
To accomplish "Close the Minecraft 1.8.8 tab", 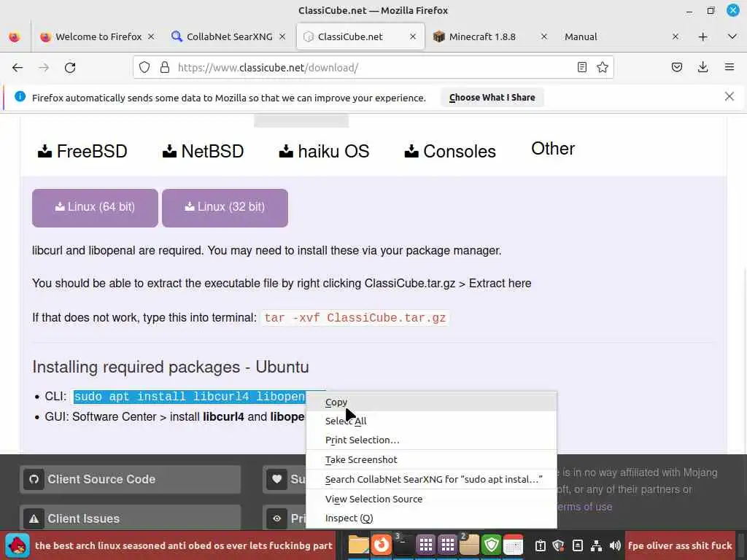I will 543,36.
